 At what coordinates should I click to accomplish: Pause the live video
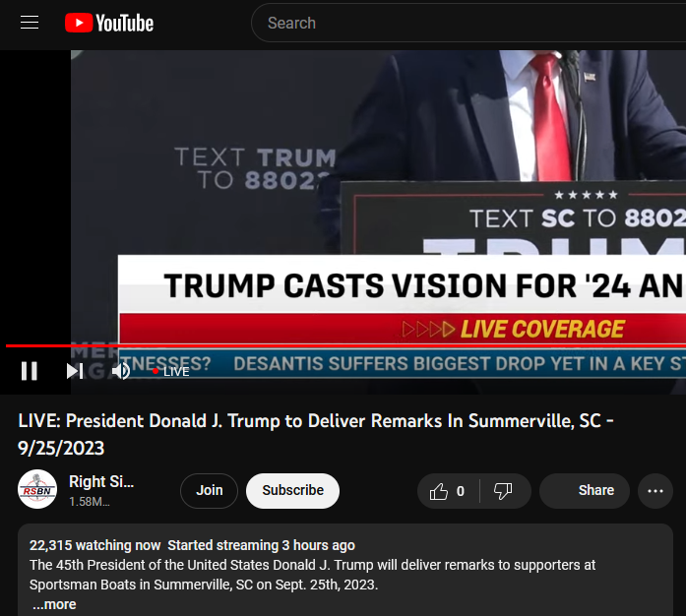[x=30, y=371]
